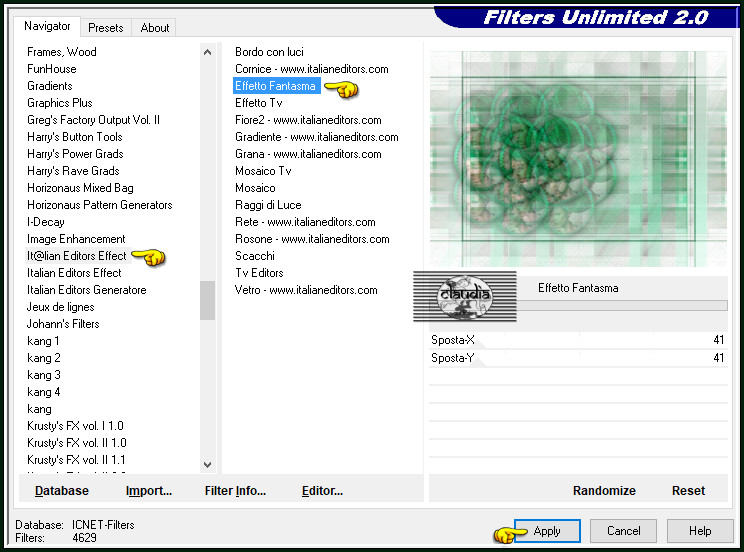This screenshot has height=552, width=744.
Task: Choose Vetro - www.italianeditors.com filter
Action: coord(306,290)
